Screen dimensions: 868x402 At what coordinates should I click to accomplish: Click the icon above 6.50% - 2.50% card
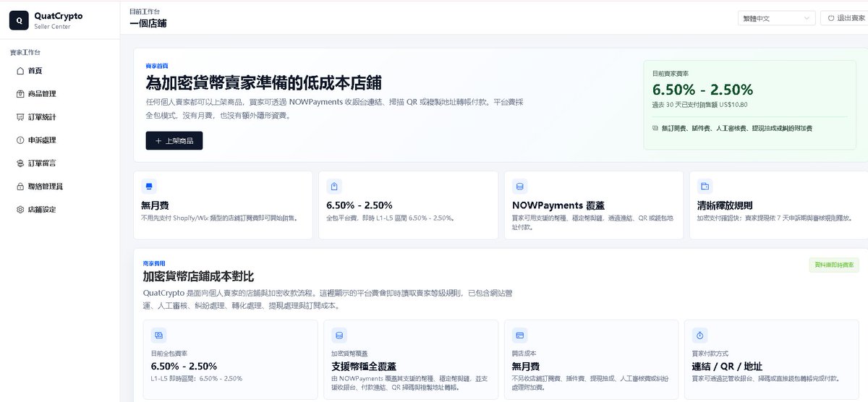click(333, 186)
